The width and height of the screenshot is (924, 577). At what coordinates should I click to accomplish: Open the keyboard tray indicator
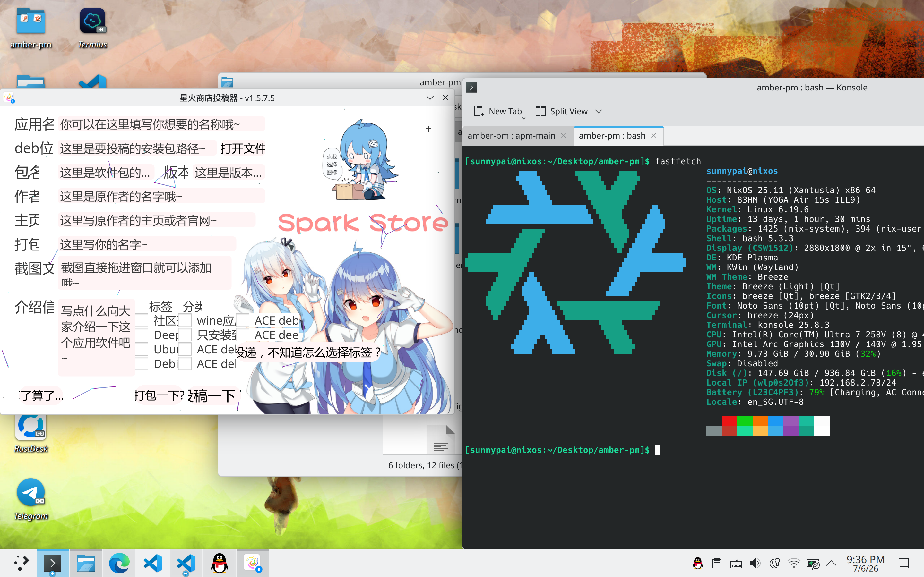point(736,563)
